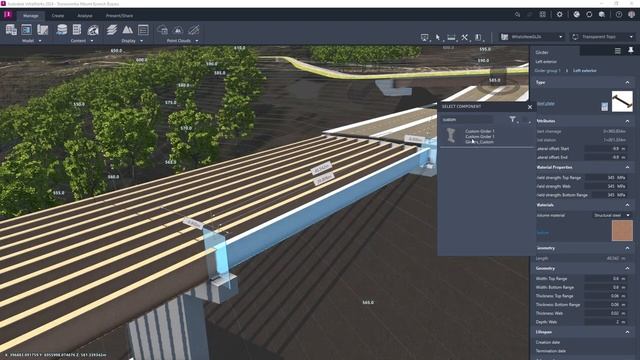Viewport: 640px width, 360px height.
Task: Expand the Model group dropdown arrow
Action: point(40,41)
